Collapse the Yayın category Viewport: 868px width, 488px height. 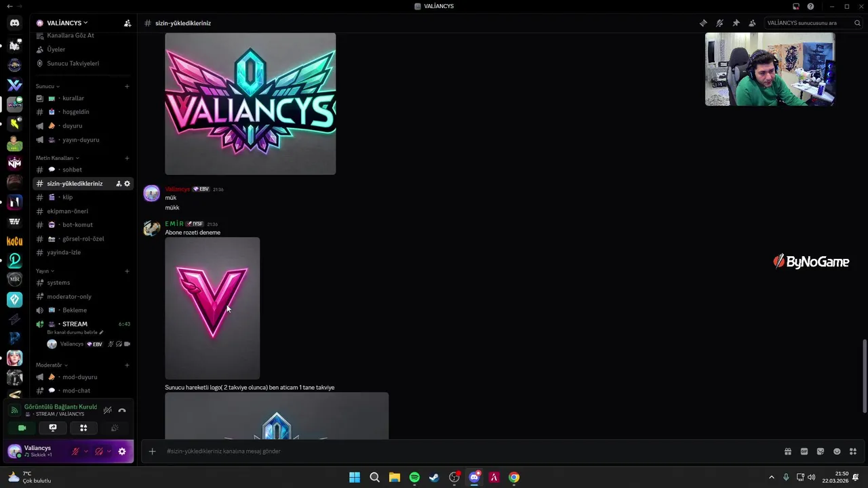(45, 271)
